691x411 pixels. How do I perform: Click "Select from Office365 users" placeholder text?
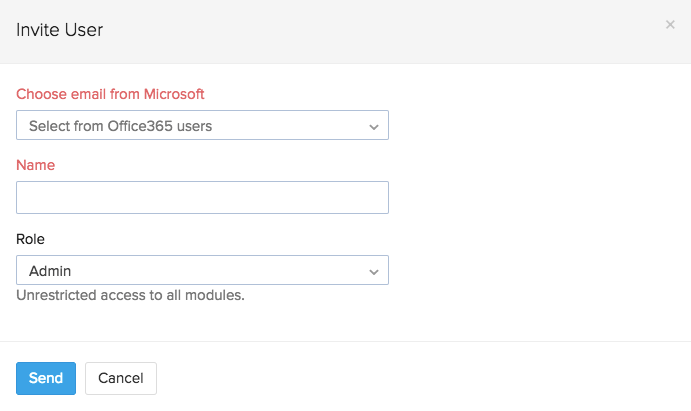click(x=120, y=126)
